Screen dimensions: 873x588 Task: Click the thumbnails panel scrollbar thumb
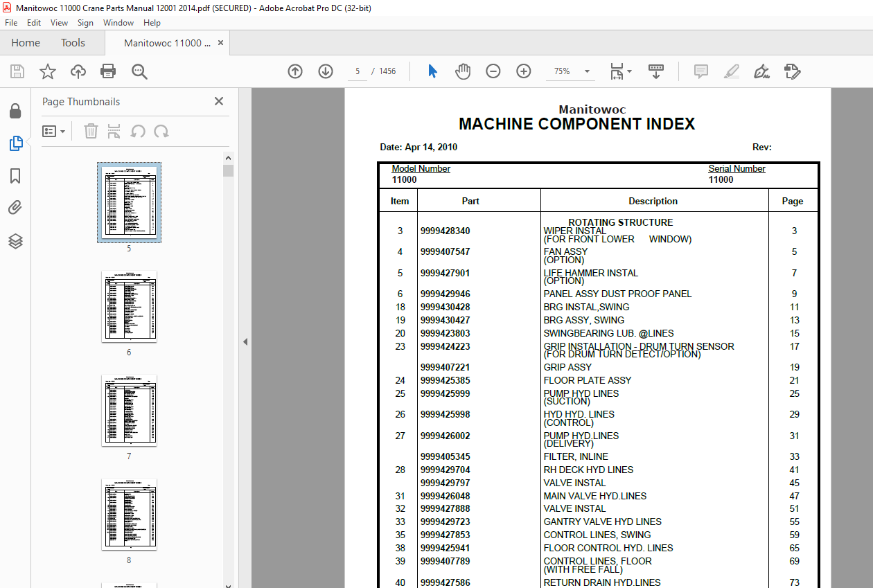click(x=228, y=170)
